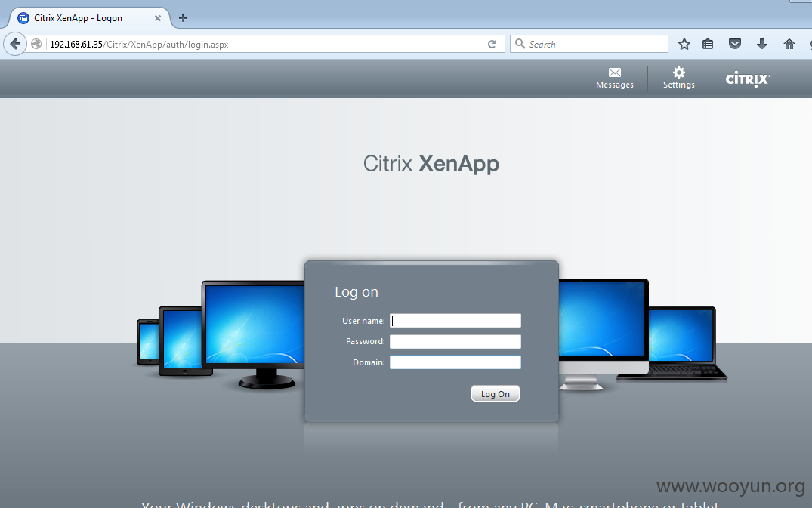Click the Log On button
Screen dimensions: 812x508
[495, 394]
